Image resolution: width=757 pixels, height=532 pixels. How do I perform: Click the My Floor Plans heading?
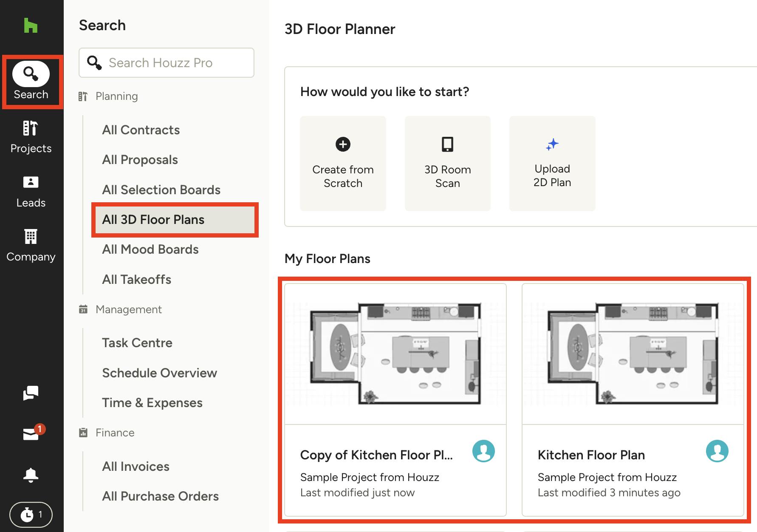327,259
